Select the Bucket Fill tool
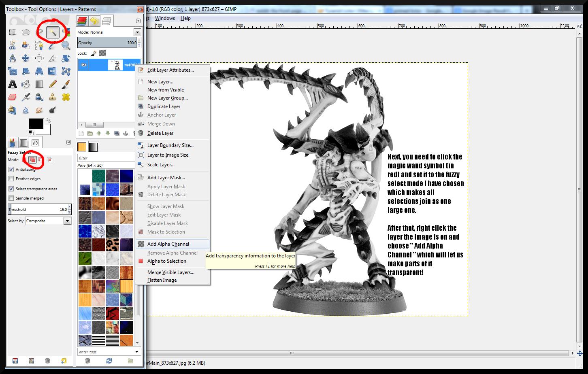Screen dimensions: 588x374 click(26, 84)
